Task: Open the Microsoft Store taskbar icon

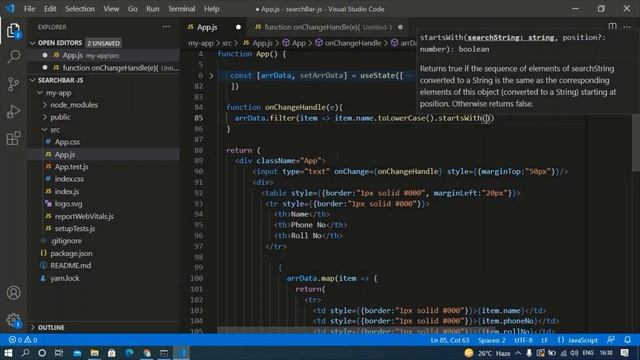Action: [x=111, y=353]
